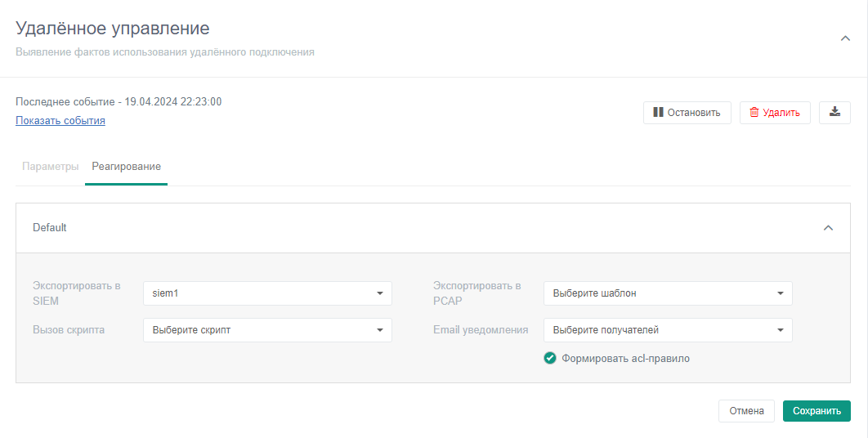Image resolution: width=868 pixels, height=438 pixels.
Task: Click the download icon button
Action: tap(834, 113)
